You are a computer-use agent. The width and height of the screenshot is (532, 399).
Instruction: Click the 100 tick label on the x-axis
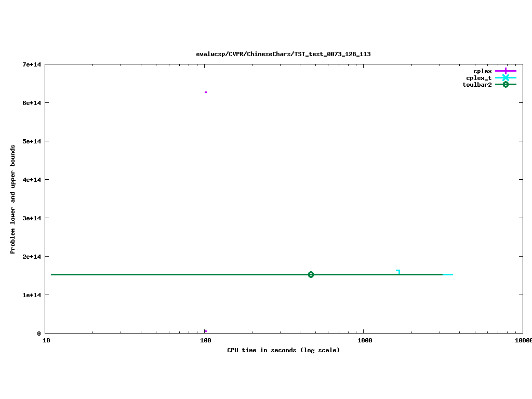(x=205, y=341)
